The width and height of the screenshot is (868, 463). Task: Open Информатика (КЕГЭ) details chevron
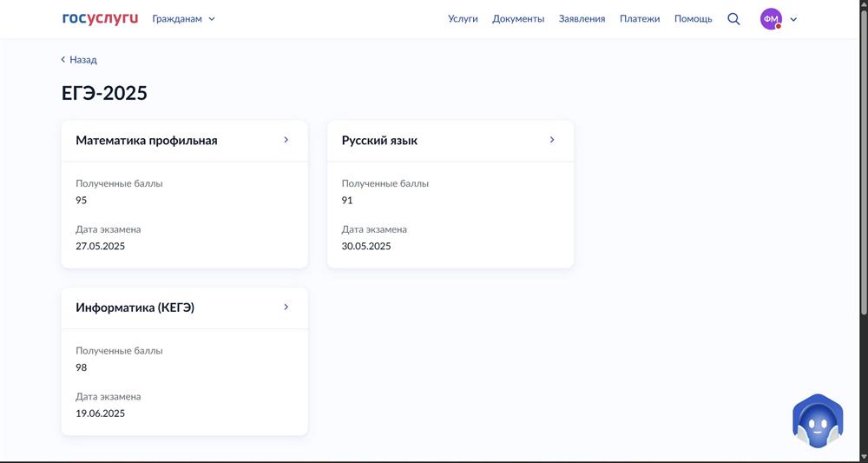point(286,308)
